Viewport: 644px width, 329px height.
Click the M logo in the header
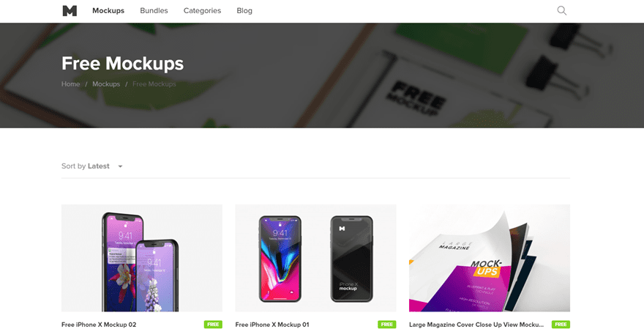pos(70,11)
